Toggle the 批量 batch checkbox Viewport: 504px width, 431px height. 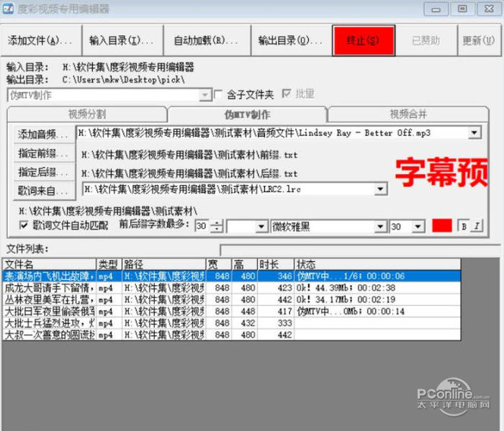click(x=287, y=94)
